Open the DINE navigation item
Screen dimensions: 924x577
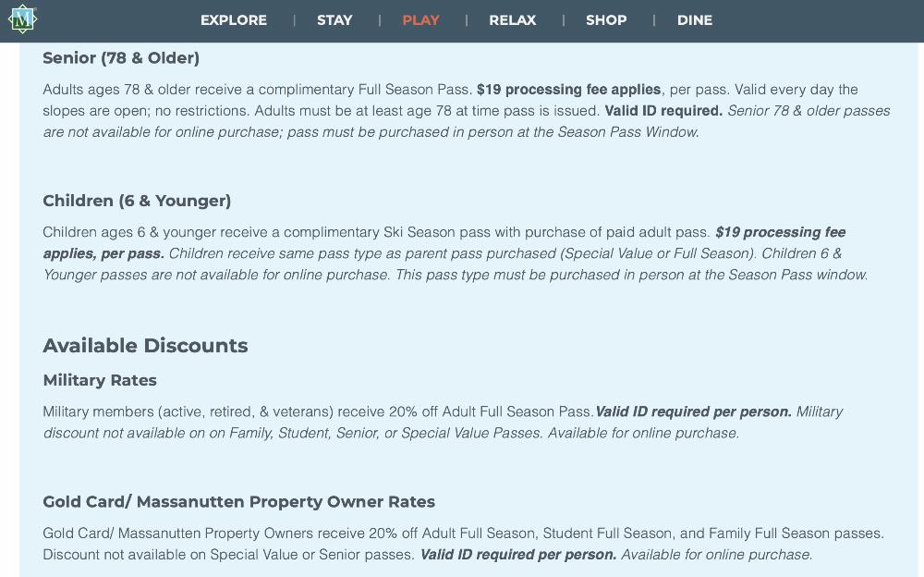695,20
